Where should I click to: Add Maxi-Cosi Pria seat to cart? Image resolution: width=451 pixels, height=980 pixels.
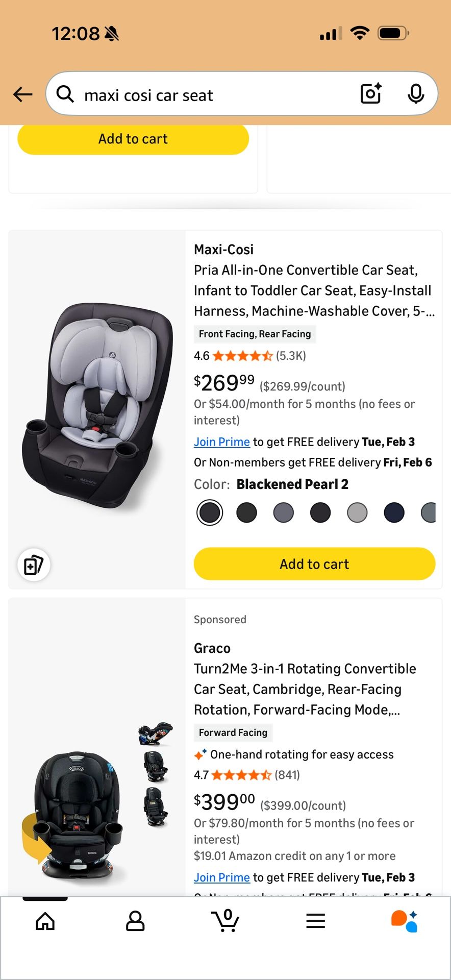pyautogui.click(x=314, y=564)
